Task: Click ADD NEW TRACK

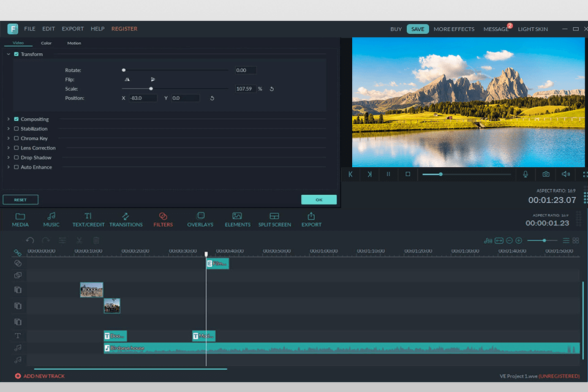Action: pos(40,376)
